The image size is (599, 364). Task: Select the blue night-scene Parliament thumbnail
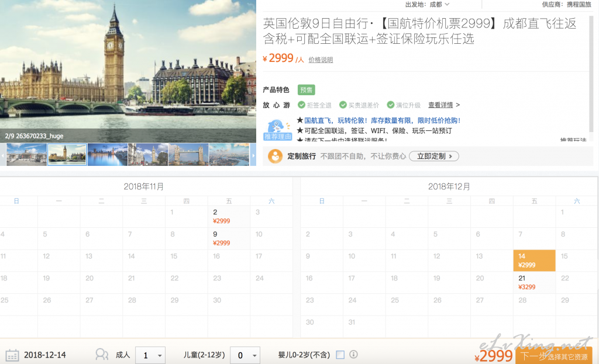[108, 154]
